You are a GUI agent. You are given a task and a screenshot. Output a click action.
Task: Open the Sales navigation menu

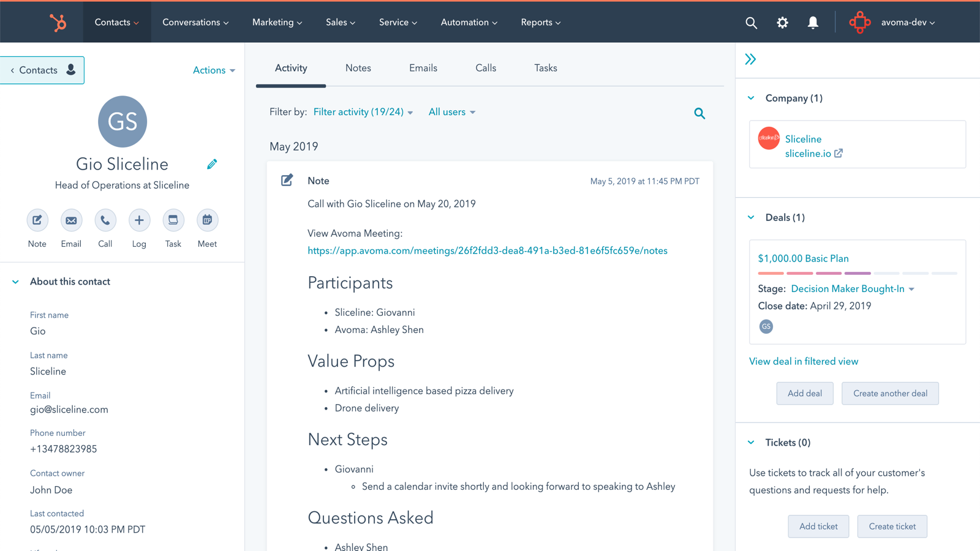341,23
